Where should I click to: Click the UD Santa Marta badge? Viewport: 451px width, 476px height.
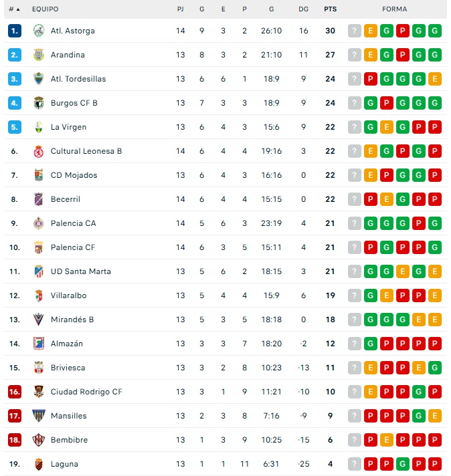click(x=38, y=271)
